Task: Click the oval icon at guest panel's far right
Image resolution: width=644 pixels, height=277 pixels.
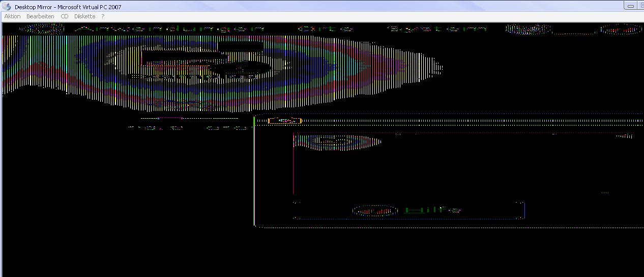Action: click(621, 30)
